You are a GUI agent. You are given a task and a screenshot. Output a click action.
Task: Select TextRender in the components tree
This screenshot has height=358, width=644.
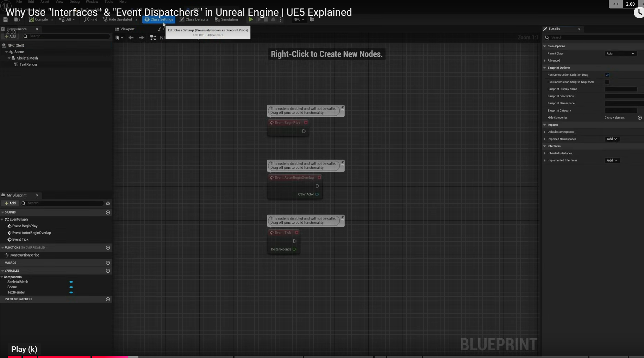tap(28, 64)
